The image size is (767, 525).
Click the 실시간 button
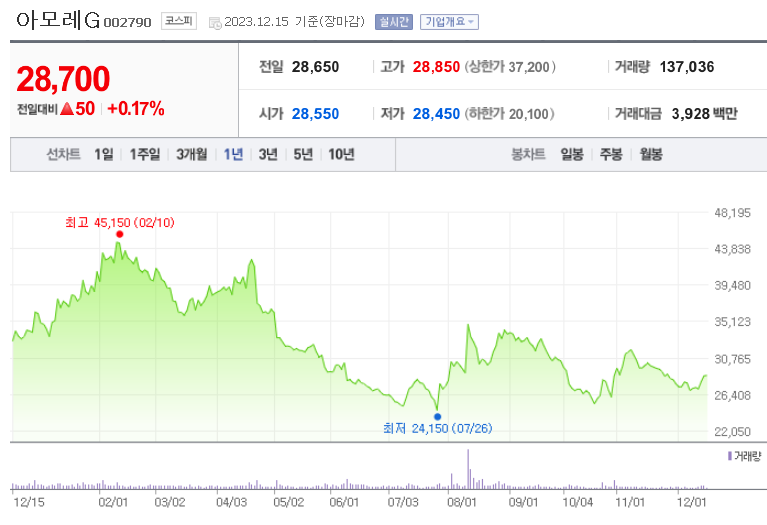tap(394, 22)
